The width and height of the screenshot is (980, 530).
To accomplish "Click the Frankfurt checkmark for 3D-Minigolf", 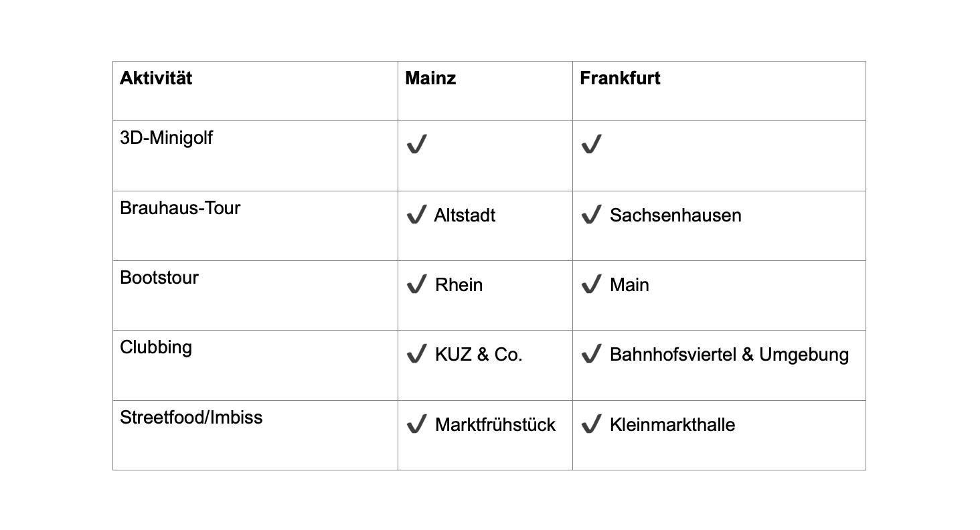I will 591,144.
